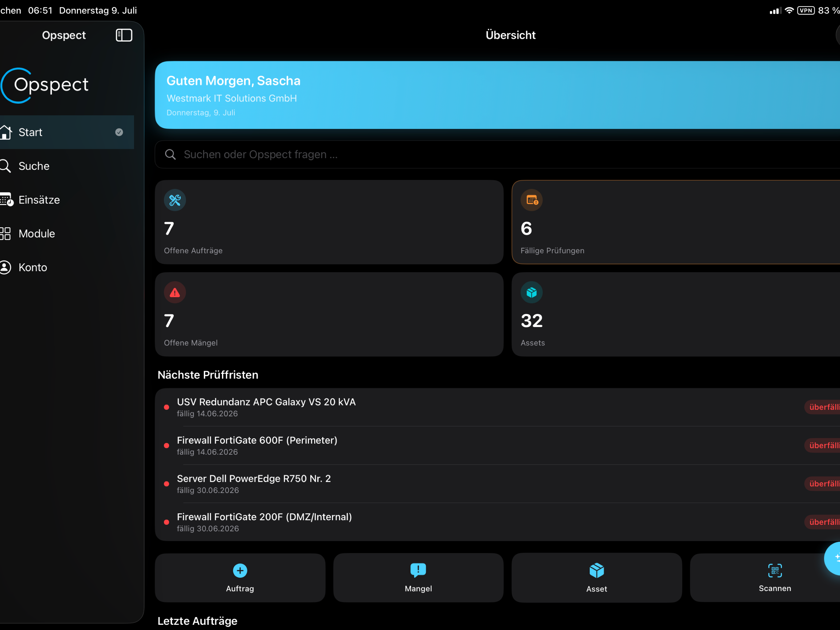Viewport: 840px width, 630px height.
Task: Open the Offene Mängel card
Action: (x=329, y=315)
